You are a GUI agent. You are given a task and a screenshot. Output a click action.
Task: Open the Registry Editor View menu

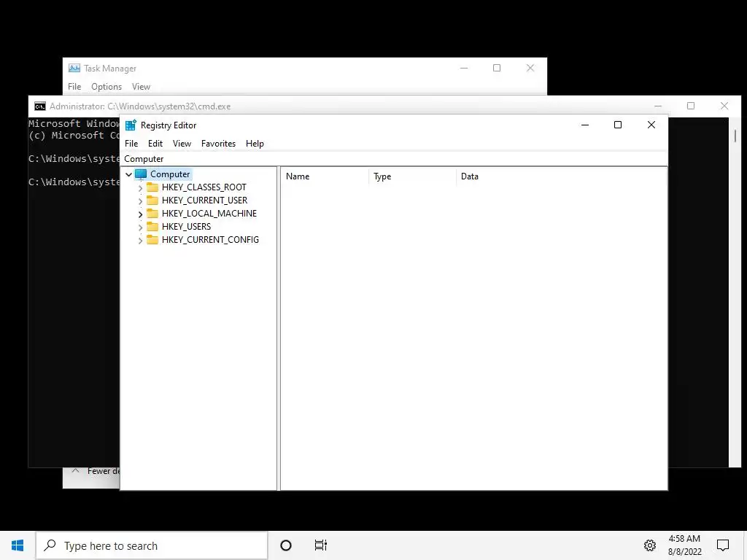point(182,144)
